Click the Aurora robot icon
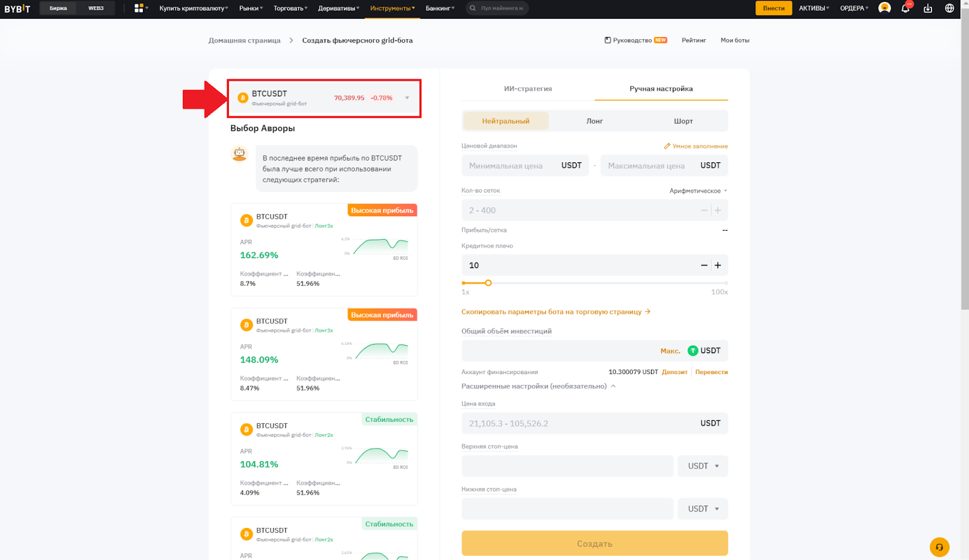Viewport: 969px width, 560px height. tap(240, 154)
